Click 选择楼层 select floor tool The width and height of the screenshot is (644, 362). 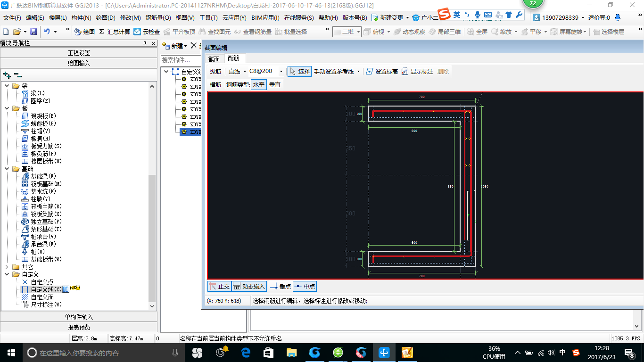coord(609,32)
